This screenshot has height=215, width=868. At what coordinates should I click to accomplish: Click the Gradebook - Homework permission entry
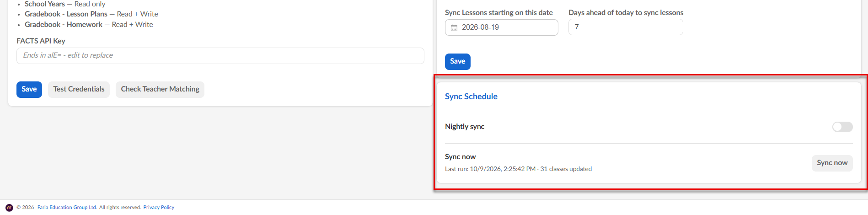click(89, 25)
